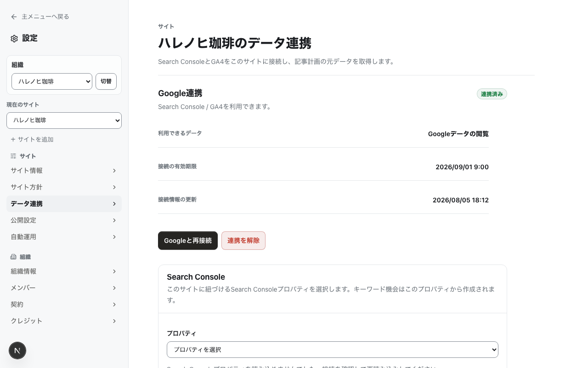Image resolution: width=588 pixels, height=368 pixels.
Task: Click the ハレノヒ珈琲のデータ連携 page title
Action: [235, 43]
